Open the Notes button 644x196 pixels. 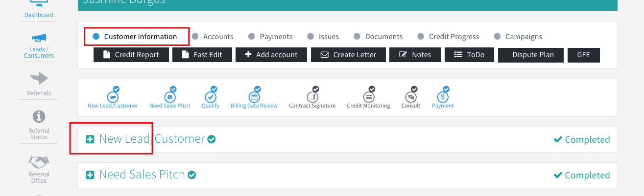pos(415,55)
